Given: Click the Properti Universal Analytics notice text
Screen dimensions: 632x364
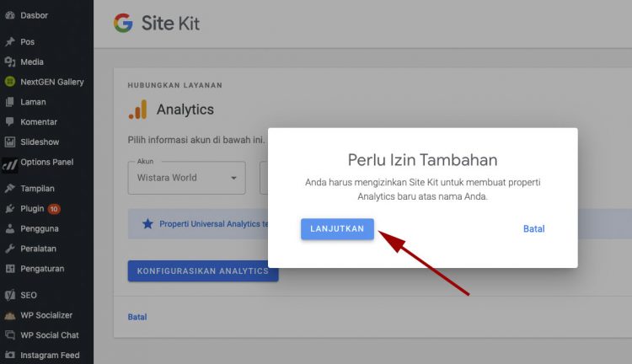Looking at the screenshot, I should pos(214,224).
